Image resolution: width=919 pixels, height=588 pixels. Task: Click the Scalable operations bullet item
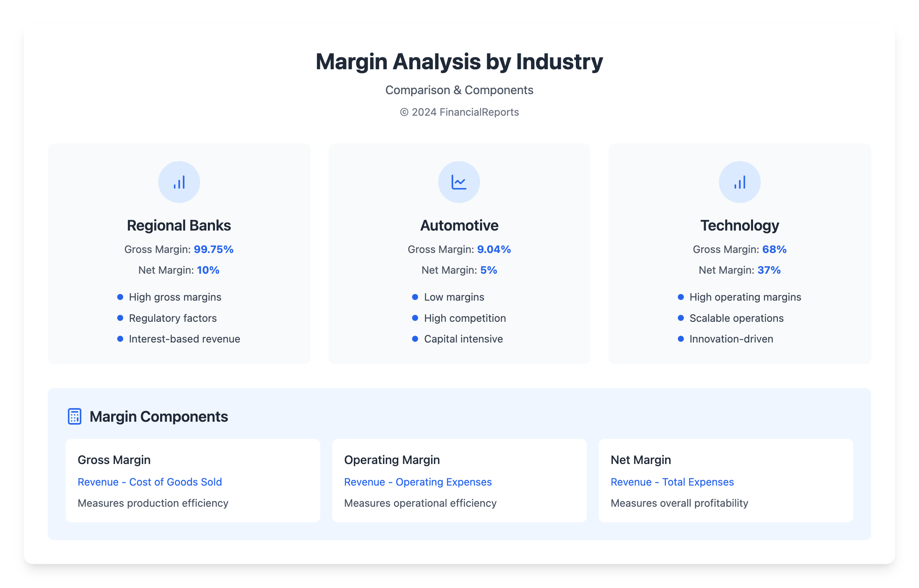(736, 318)
